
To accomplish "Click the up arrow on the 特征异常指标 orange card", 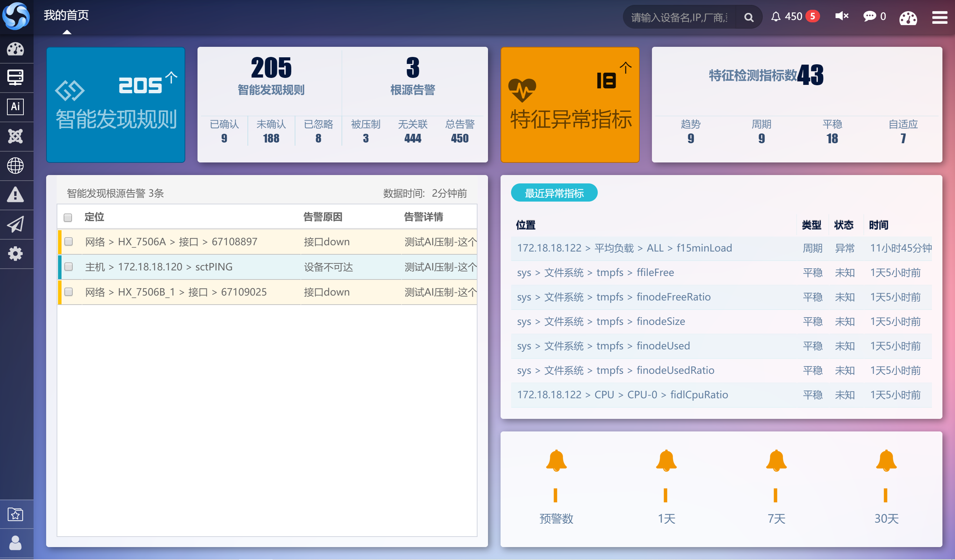I will 625,68.
